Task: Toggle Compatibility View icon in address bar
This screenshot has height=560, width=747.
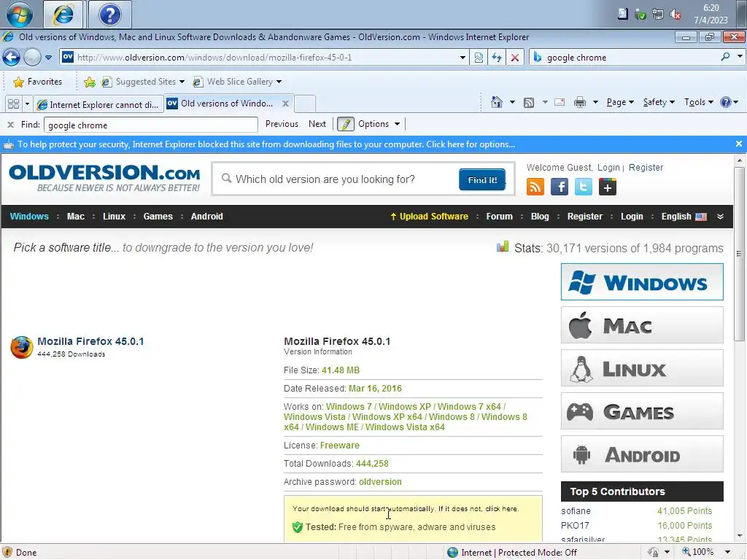Action: (x=479, y=58)
